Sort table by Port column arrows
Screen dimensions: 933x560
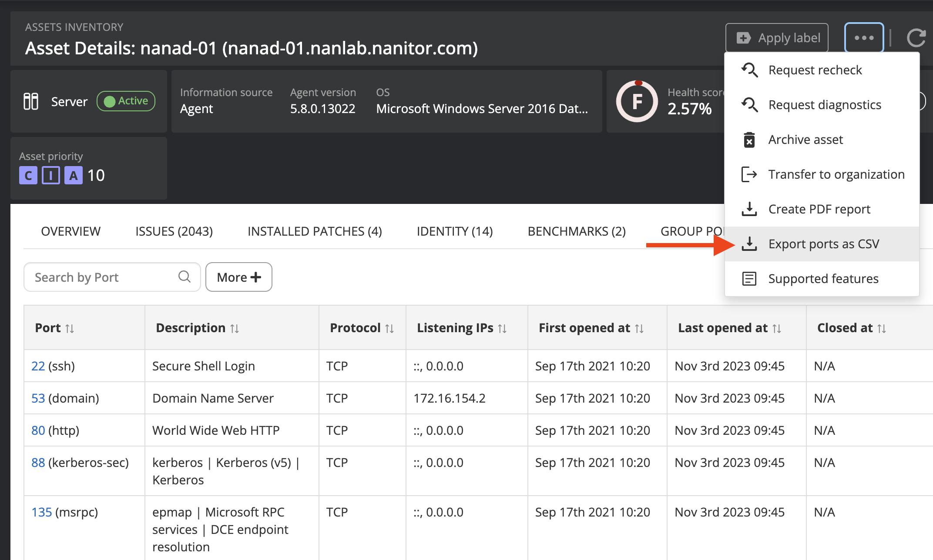70,328
